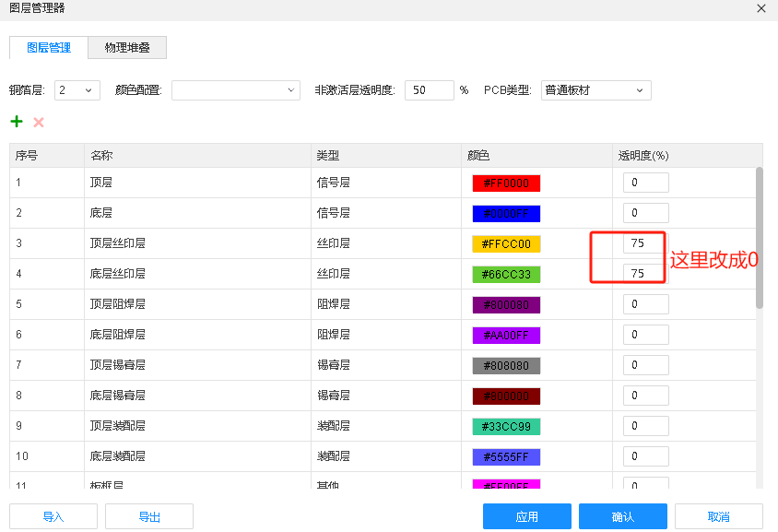
Task: Click the transparency field for 底层丝印层
Action: [646, 274]
